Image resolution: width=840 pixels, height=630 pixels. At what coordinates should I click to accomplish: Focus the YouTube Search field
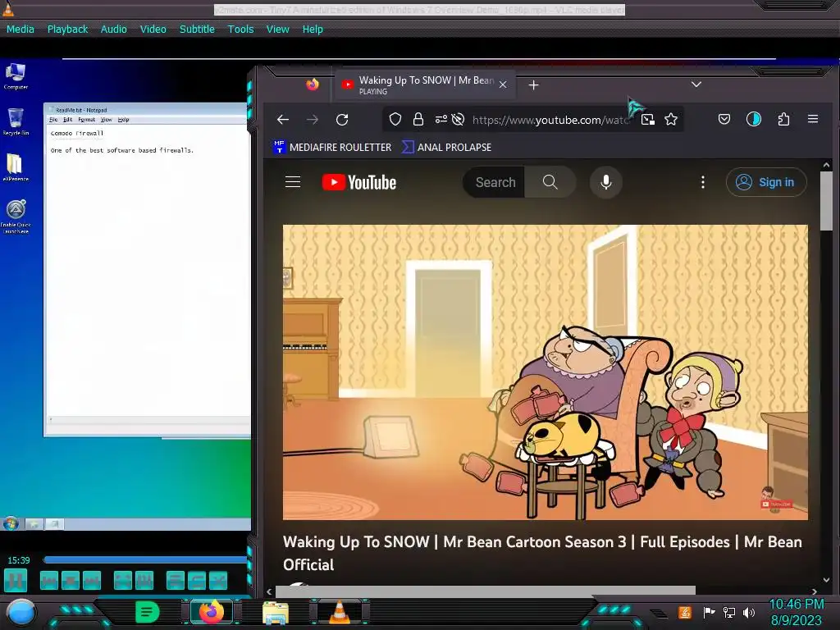494,182
